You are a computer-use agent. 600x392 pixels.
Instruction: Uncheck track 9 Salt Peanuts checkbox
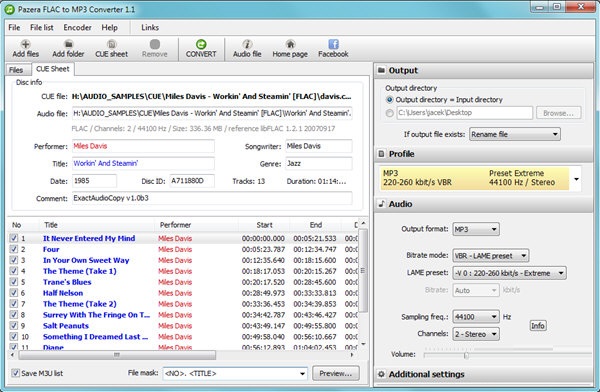point(14,326)
